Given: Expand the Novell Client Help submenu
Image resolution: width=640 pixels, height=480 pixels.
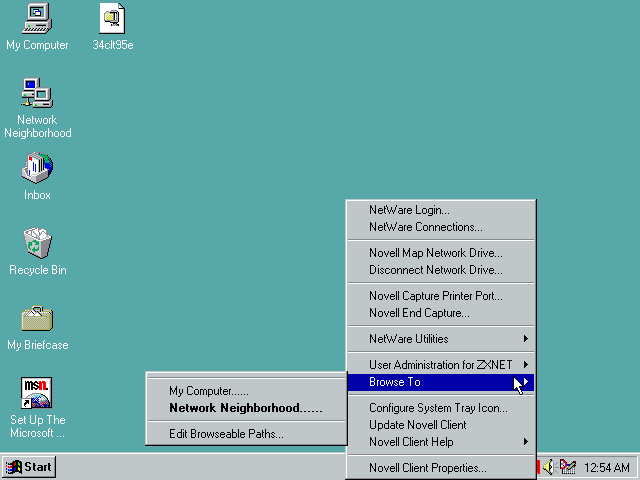Looking at the screenshot, I should (441, 442).
